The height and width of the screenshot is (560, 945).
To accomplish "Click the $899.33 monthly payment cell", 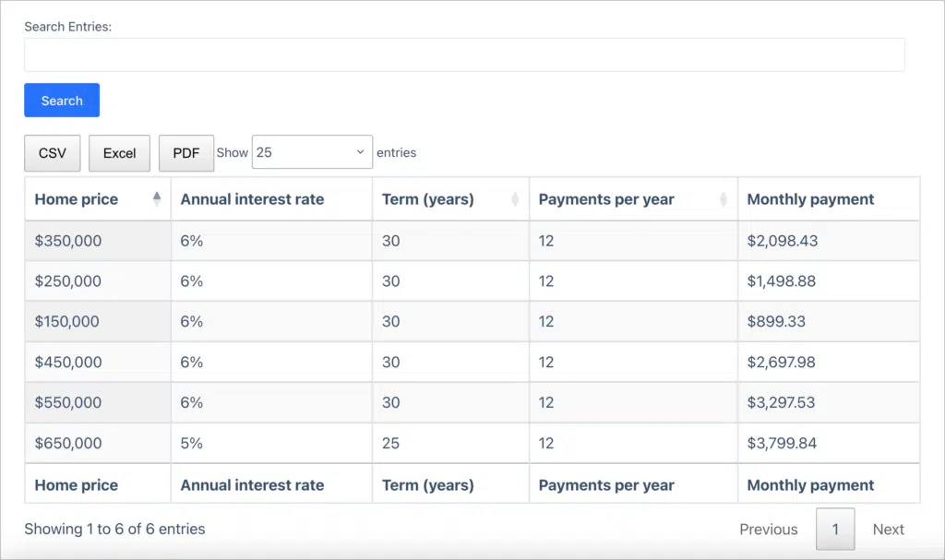I will 829,321.
